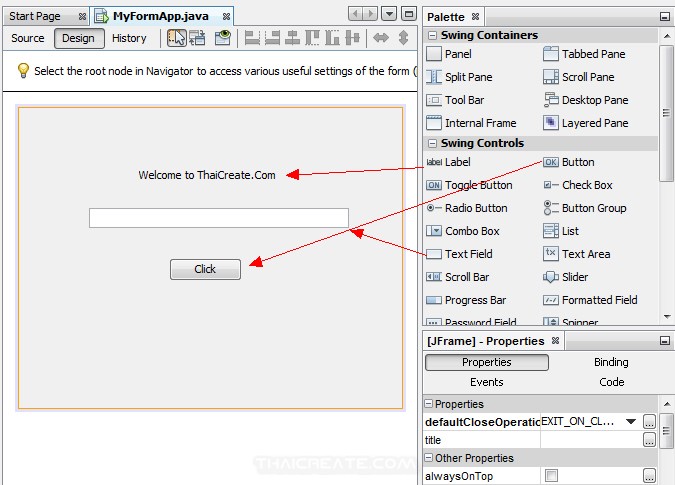Screen dimensions: 675x485
Task: Click Center Horizontally alignment icon
Action: [x=293, y=38]
